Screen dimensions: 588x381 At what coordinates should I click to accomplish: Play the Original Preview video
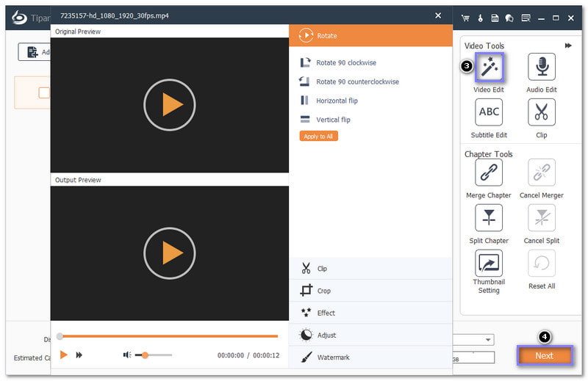click(169, 105)
